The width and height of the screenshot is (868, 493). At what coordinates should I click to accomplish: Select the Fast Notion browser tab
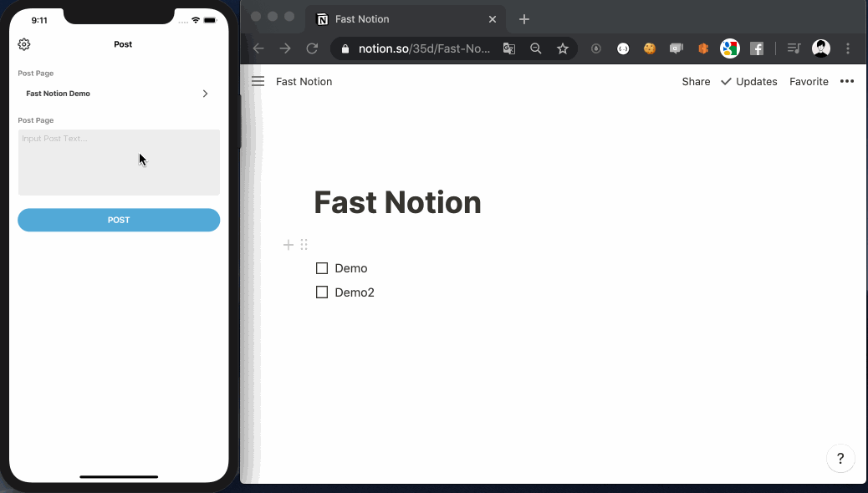(x=406, y=19)
